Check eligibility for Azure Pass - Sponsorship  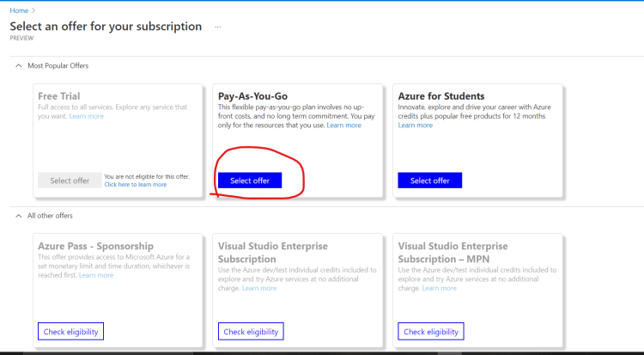click(70, 332)
